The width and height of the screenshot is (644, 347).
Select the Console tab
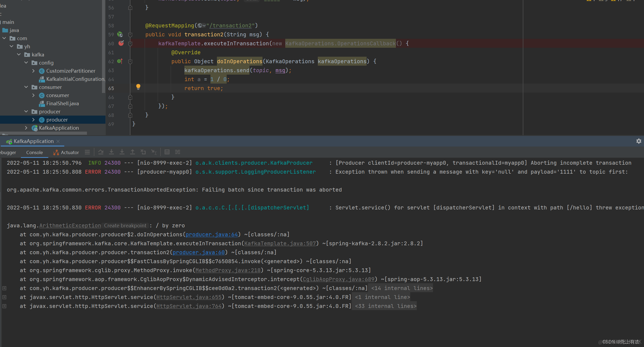[x=34, y=152]
